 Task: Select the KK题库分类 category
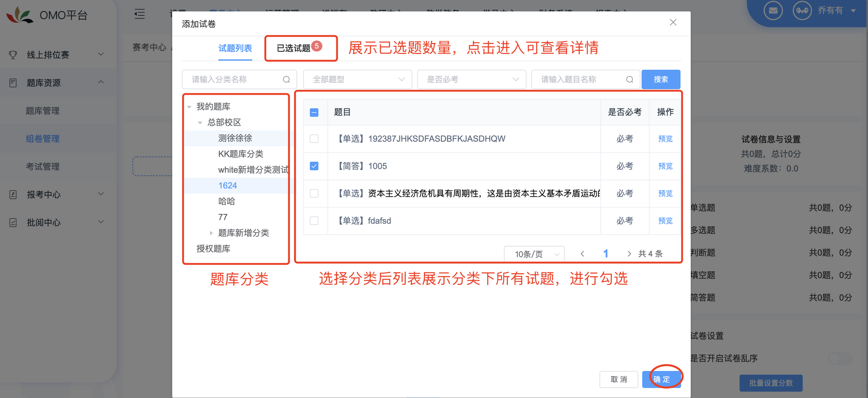coord(241,154)
